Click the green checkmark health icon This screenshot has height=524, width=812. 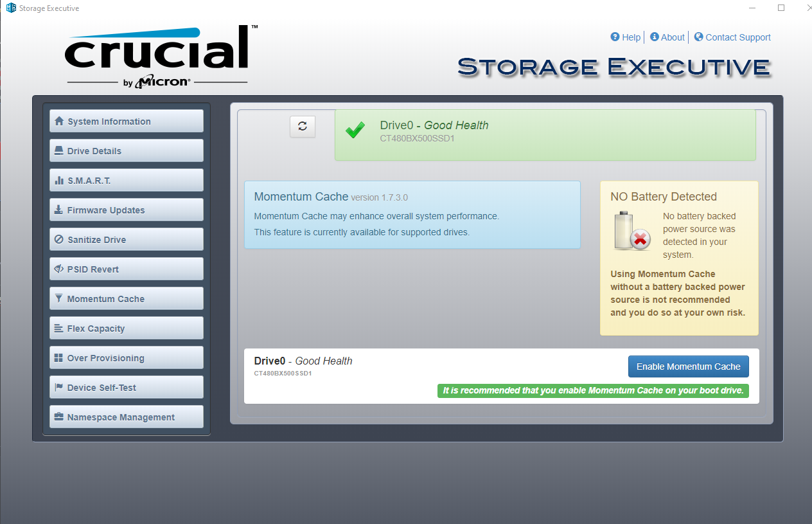coord(355,131)
